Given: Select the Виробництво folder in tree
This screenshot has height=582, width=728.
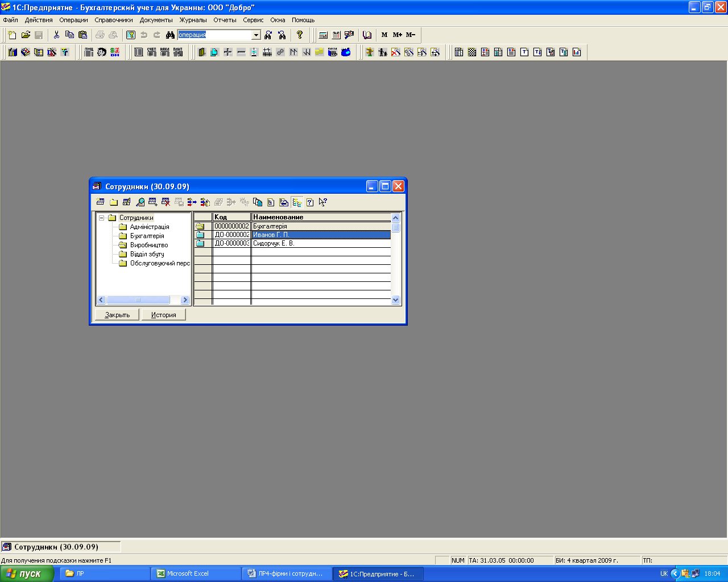Looking at the screenshot, I should pyautogui.click(x=149, y=245).
